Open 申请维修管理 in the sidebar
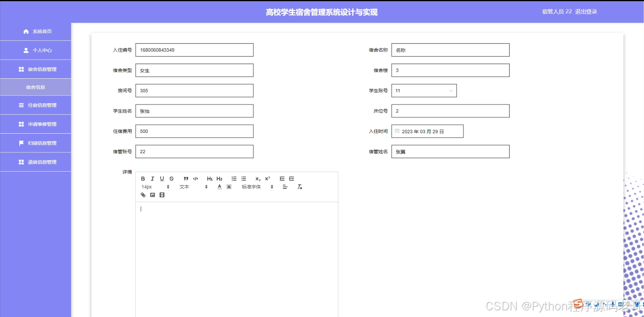This screenshot has width=644, height=317. pos(36,124)
